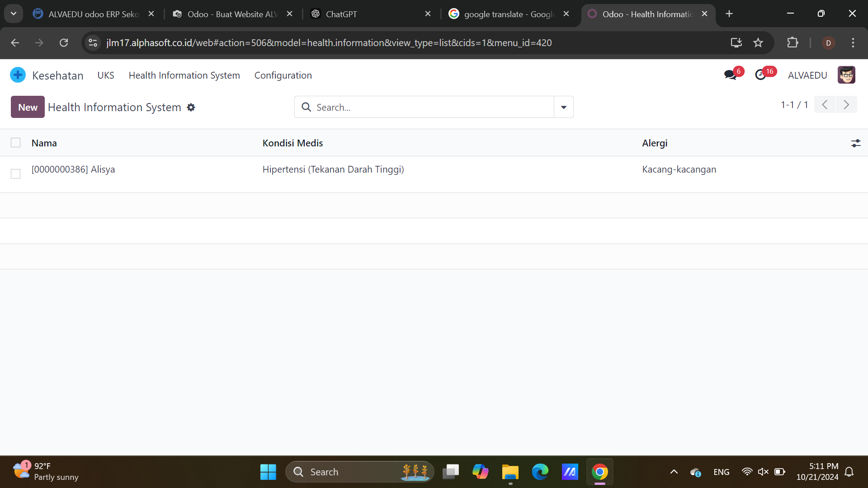Bookmark this page with star icon
Image resolution: width=868 pixels, height=488 pixels.
coord(758,43)
